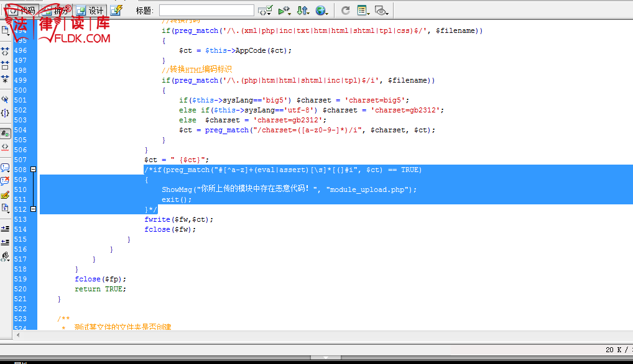This screenshot has width=633, height=364.
Task: Click the Live View lightning icon
Action: (x=116, y=11)
